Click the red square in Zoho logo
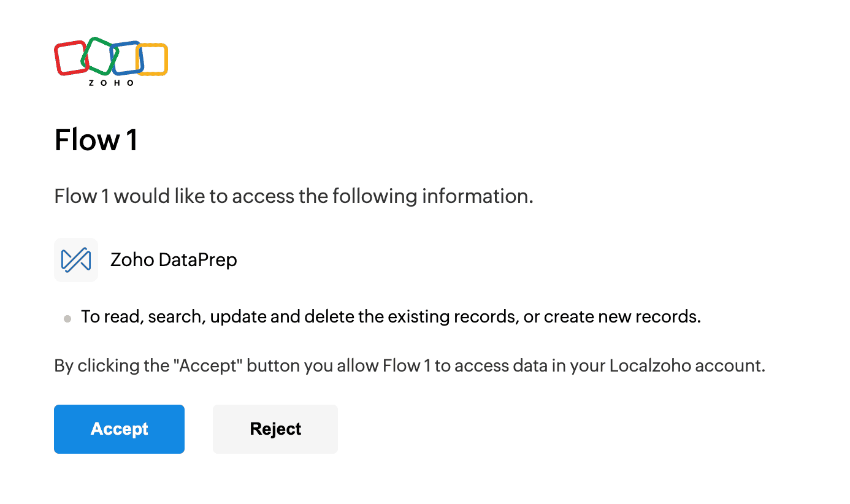Viewport: 850px width, 504px height. 71,58
